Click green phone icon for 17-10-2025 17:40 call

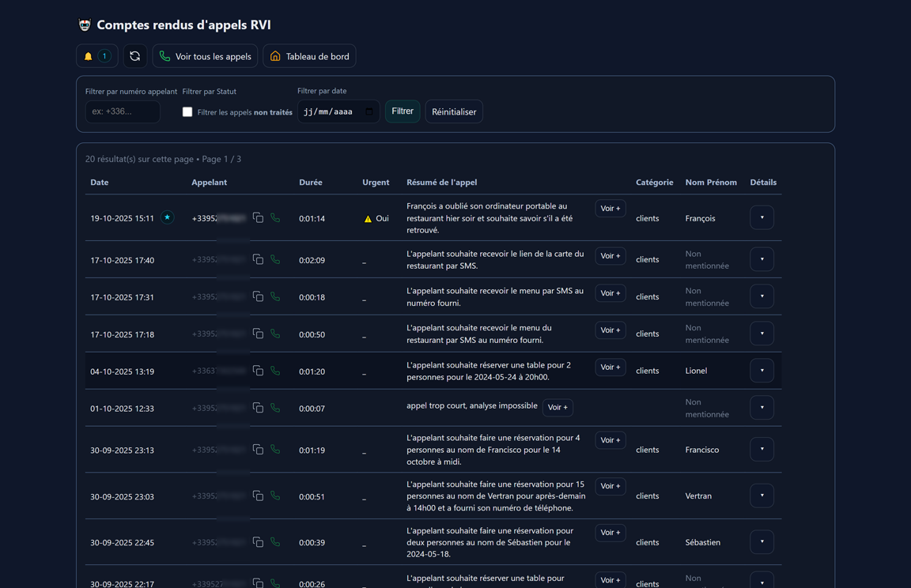[x=275, y=259]
